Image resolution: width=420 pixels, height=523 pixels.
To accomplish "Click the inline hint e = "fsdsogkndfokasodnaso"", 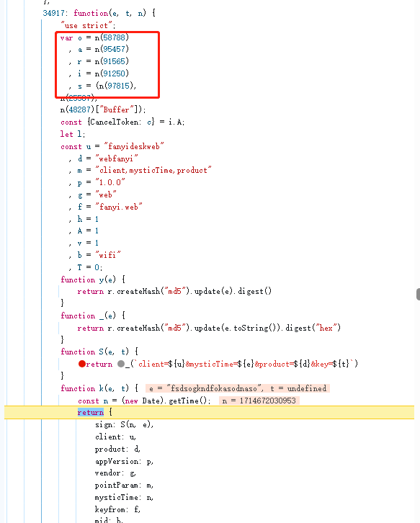I will pos(204,388).
